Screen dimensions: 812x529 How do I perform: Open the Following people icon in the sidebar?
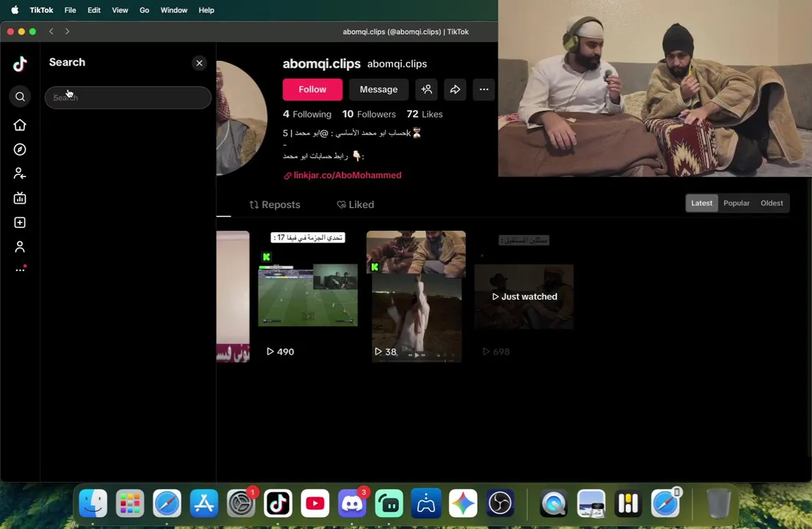click(x=20, y=173)
